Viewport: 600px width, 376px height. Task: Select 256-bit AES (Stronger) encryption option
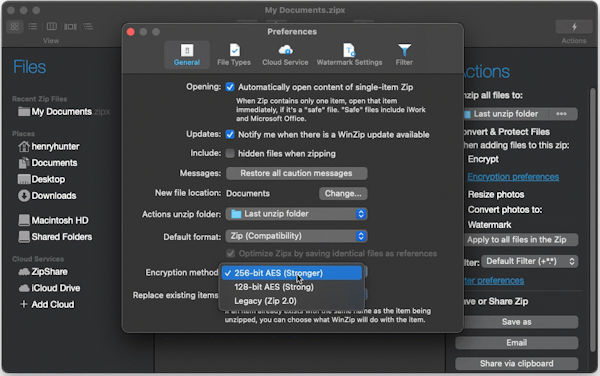coord(292,273)
